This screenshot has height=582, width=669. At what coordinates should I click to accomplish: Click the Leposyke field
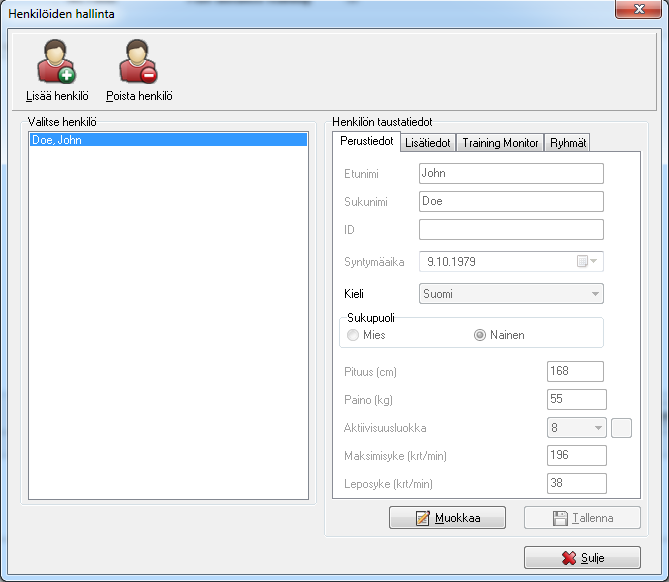point(576,483)
